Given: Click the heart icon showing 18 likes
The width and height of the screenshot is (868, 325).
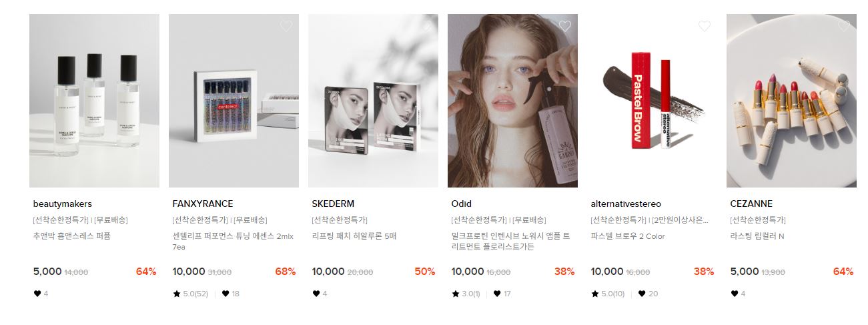Looking at the screenshot, I should click(x=226, y=294).
